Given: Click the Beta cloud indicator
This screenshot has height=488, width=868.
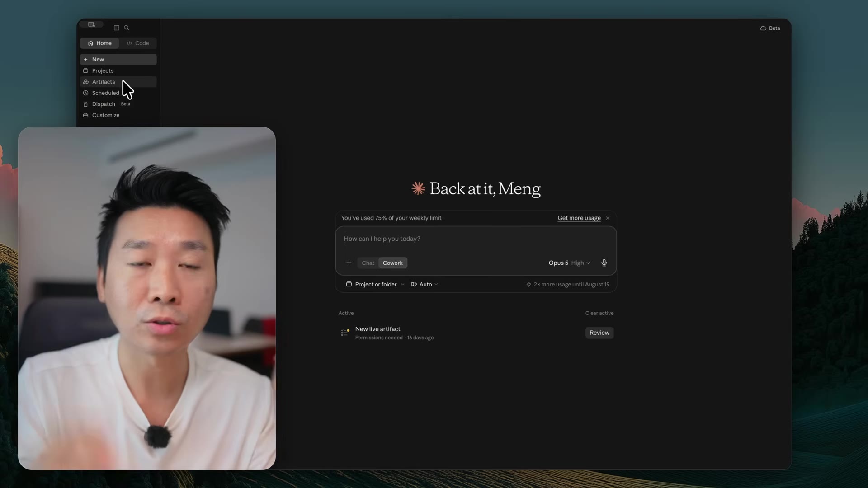Looking at the screenshot, I should click(x=770, y=28).
